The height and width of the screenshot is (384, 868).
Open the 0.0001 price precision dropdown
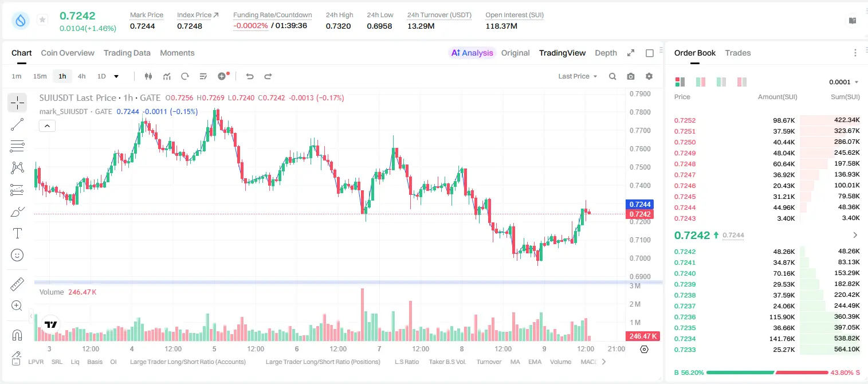844,82
